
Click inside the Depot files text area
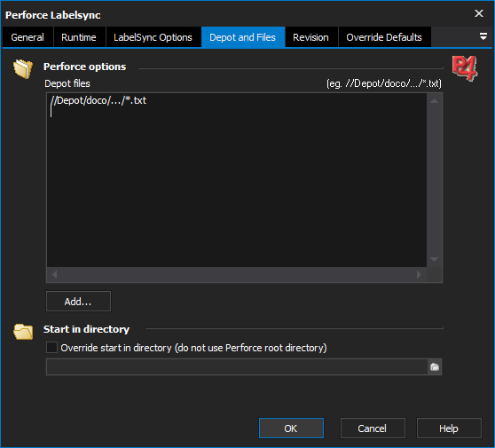tap(237, 180)
